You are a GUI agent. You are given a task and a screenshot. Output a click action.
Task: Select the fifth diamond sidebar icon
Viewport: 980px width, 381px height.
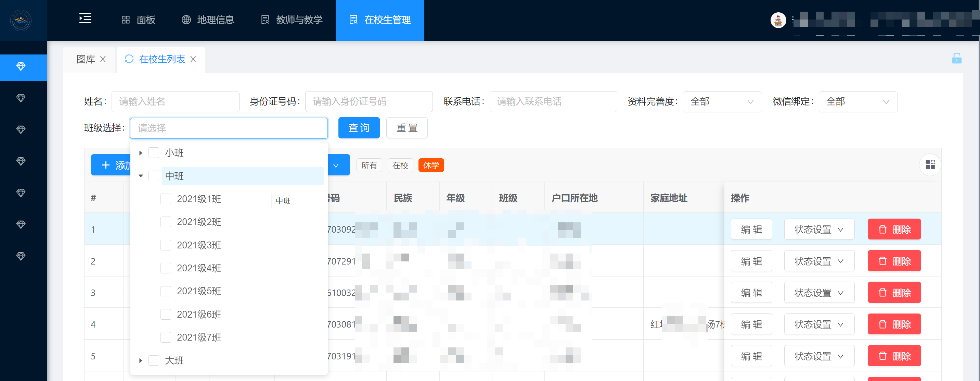(21, 193)
